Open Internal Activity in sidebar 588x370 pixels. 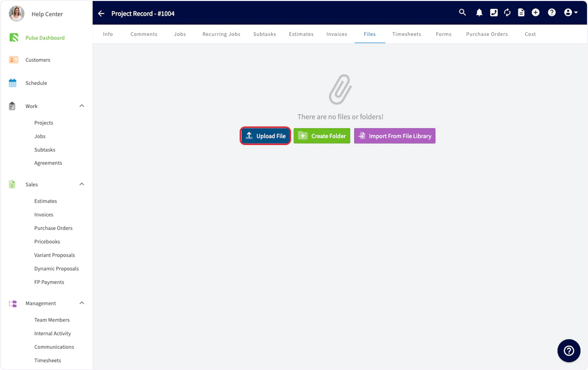[52, 333]
